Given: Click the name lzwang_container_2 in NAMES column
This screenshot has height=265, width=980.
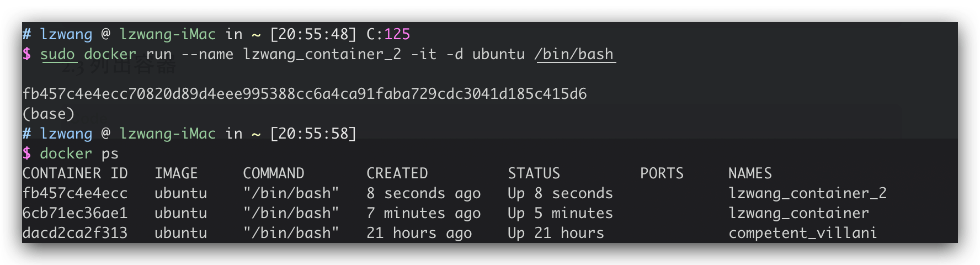Looking at the screenshot, I should pyautogui.click(x=808, y=193).
